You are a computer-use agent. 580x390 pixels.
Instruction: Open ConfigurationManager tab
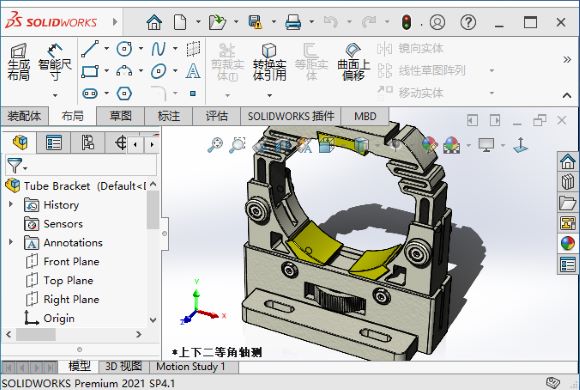tap(87, 142)
